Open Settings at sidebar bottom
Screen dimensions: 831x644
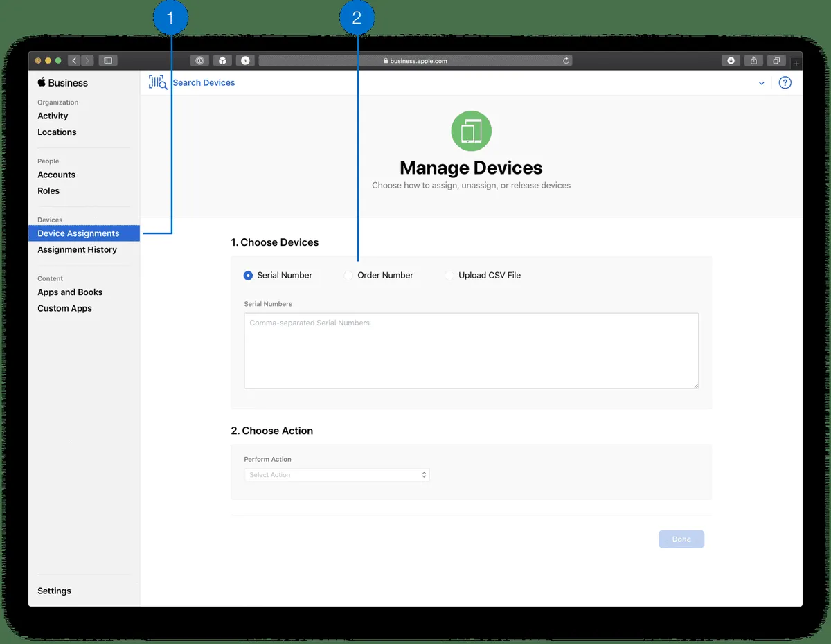(54, 591)
